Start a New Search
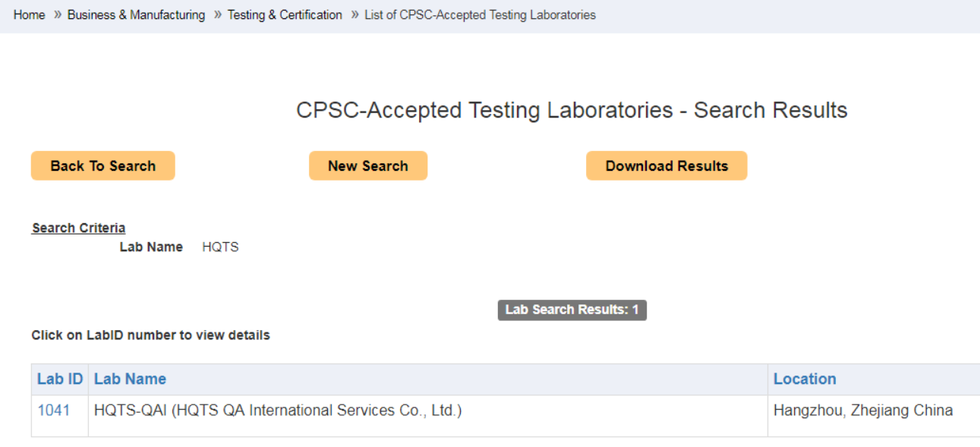 (368, 166)
